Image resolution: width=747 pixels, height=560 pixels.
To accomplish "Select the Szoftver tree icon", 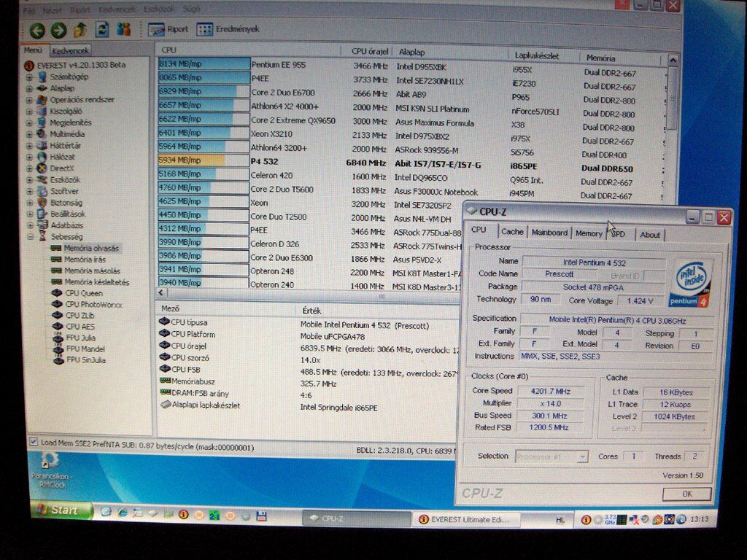I will (42, 191).
